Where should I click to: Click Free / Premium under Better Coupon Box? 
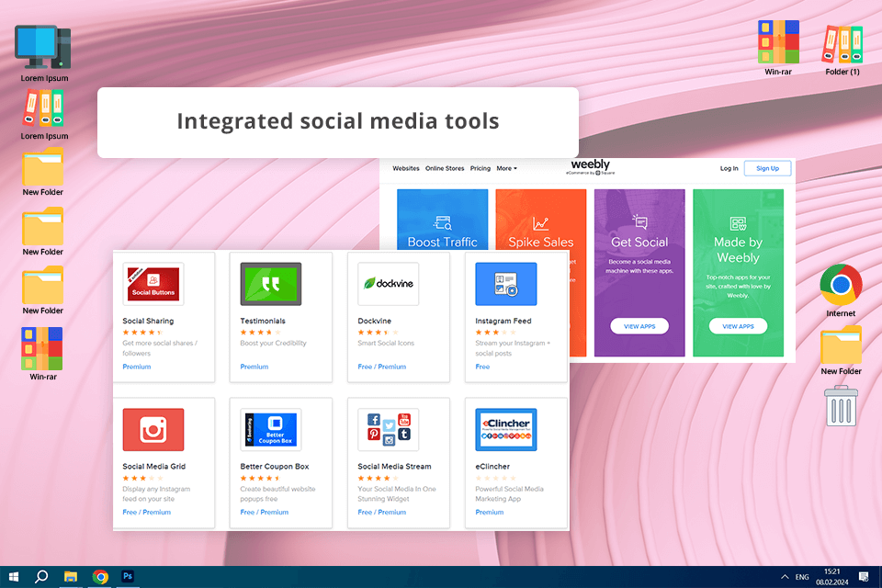click(265, 512)
